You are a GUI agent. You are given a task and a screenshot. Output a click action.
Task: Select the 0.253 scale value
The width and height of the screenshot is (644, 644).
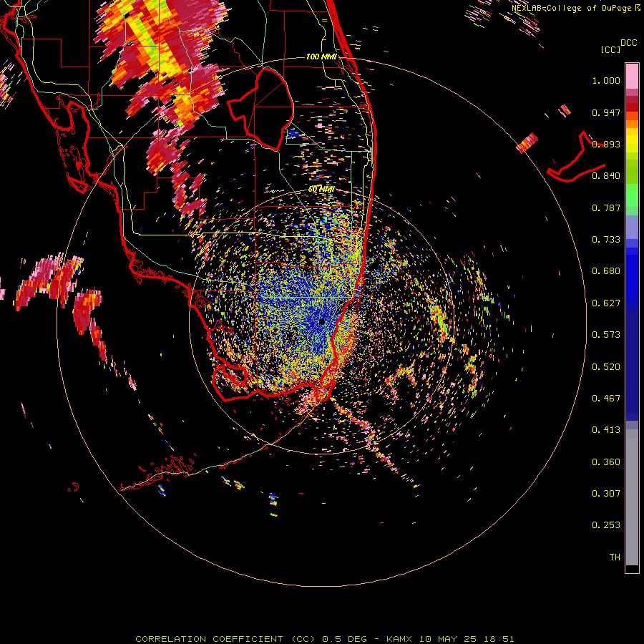(x=606, y=525)
